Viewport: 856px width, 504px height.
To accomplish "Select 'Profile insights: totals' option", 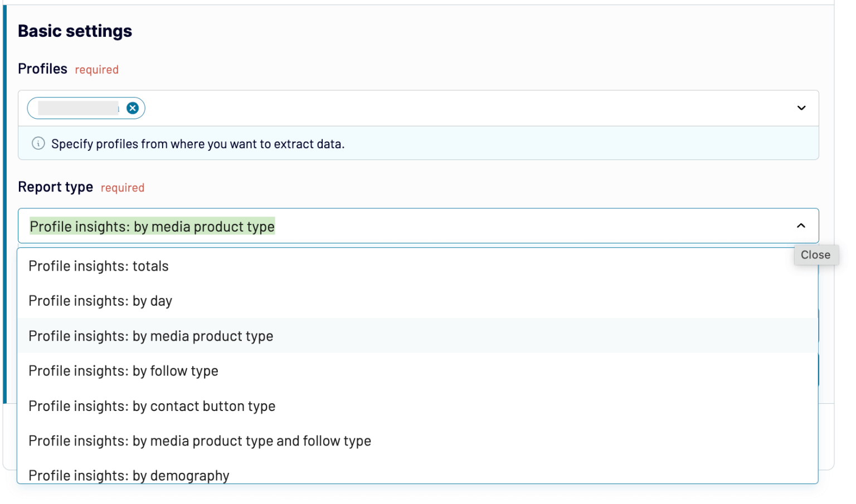I will 99,266.
